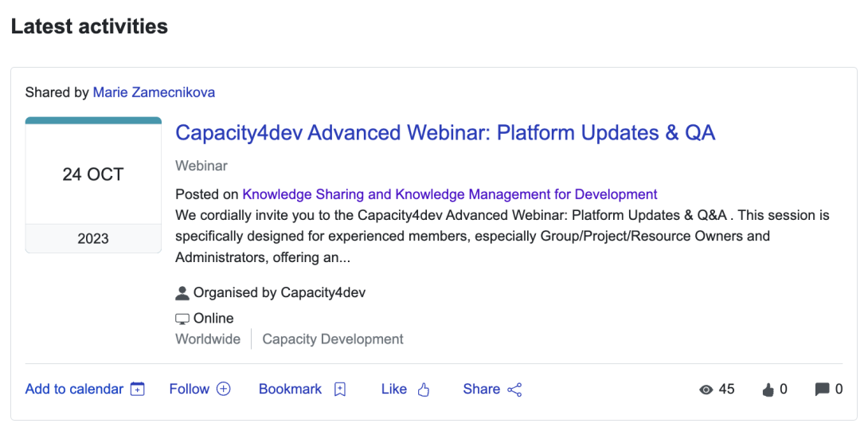Open Knowledge Sharing and Knowledge Management group link
Image resolution: width=868 pixels, height=431 pixels.
tap(450, 194)
